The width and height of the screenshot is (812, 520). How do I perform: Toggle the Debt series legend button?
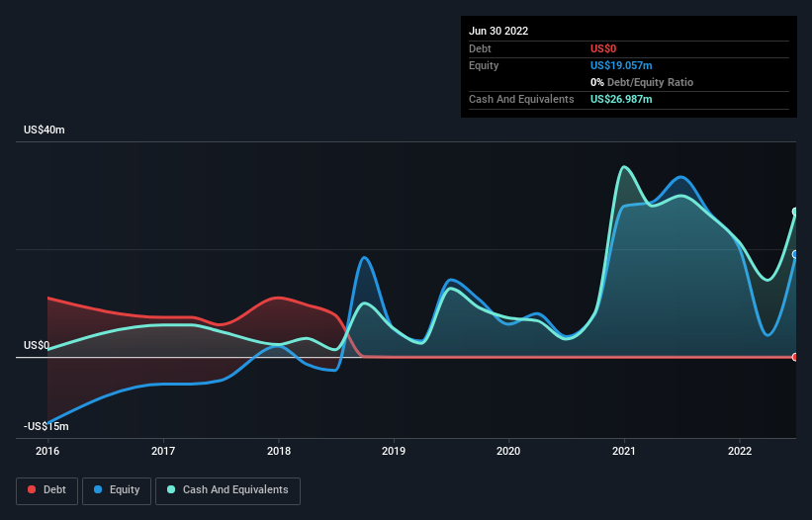click(x=46, y=490)
